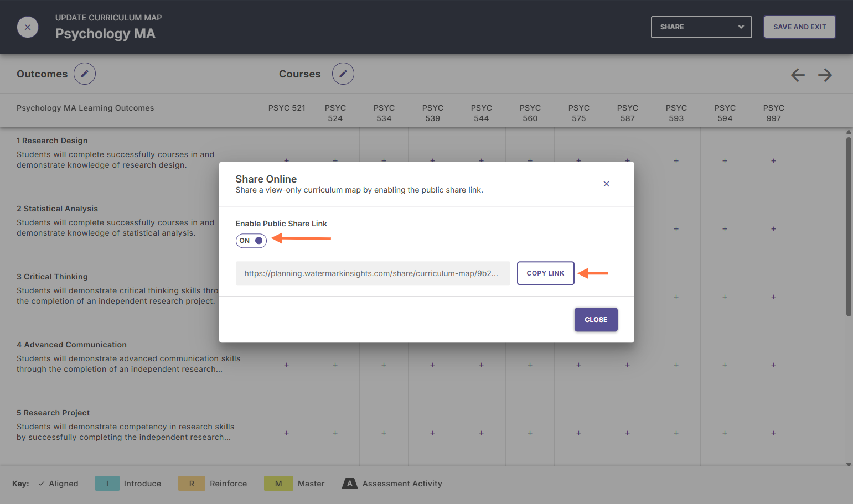Add alignment for Research Project under PSYC 544
853x504 pixels.
point(481,433)
